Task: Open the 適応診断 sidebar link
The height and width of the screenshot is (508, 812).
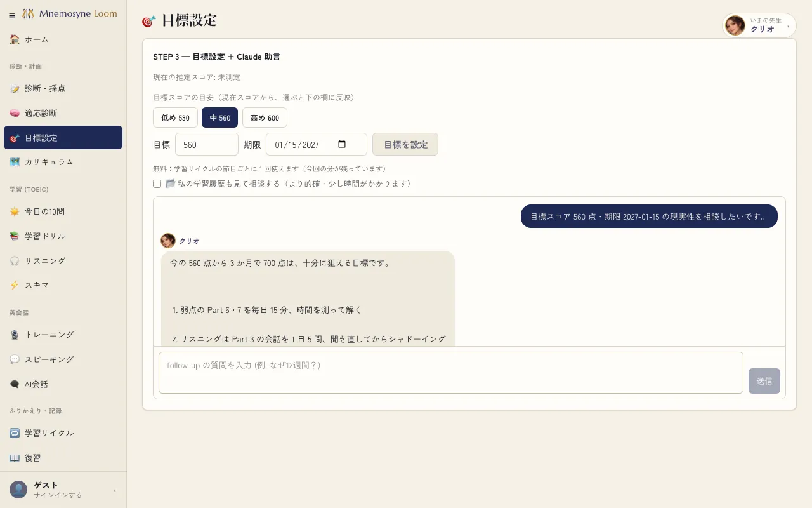Action: coord(63,113)
